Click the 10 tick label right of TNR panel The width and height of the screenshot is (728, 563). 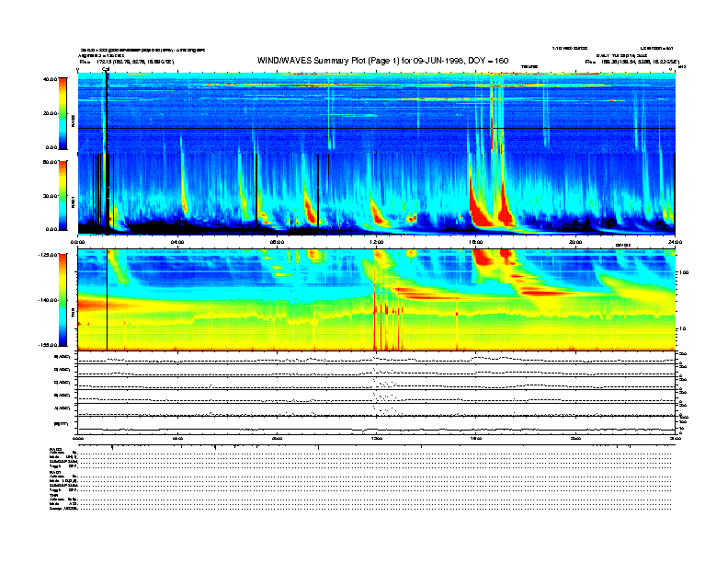click(682, 329)
